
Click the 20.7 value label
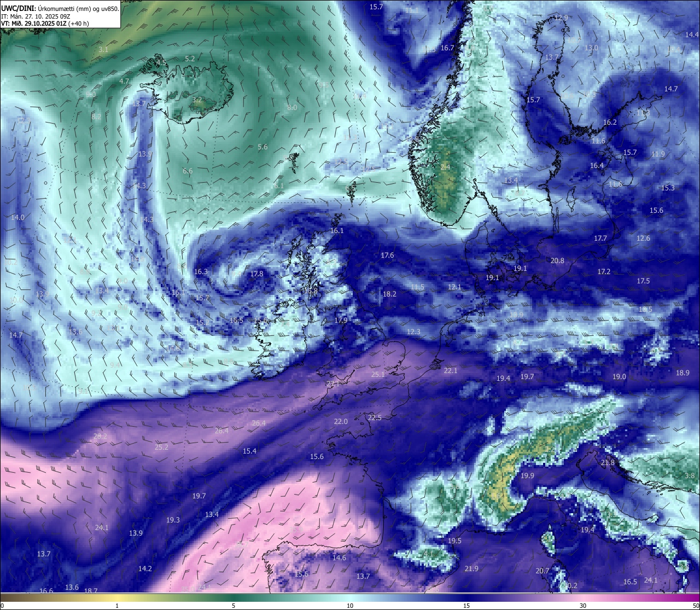pos(542,571)
